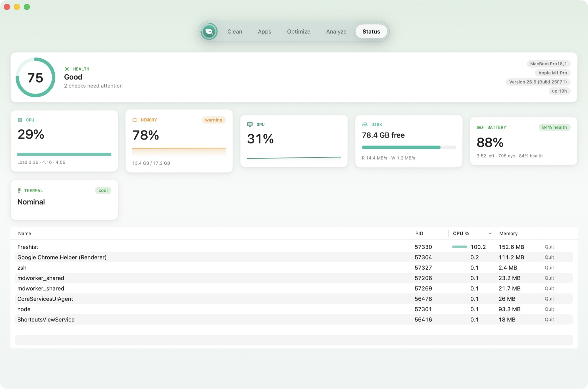This screenshot has width=588, height=389.
Task: Click the Thermal thermometer icon
Action: [x=19, y=191]
